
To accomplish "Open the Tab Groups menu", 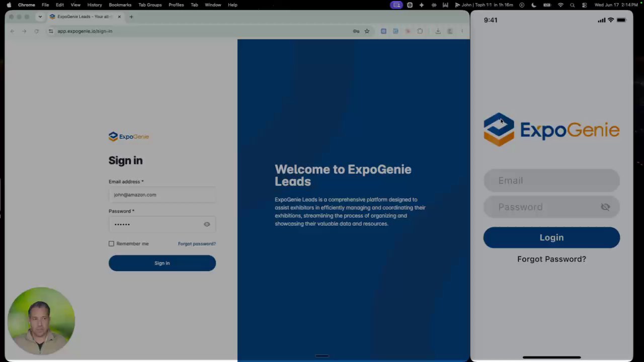I will tap(150, 5).
